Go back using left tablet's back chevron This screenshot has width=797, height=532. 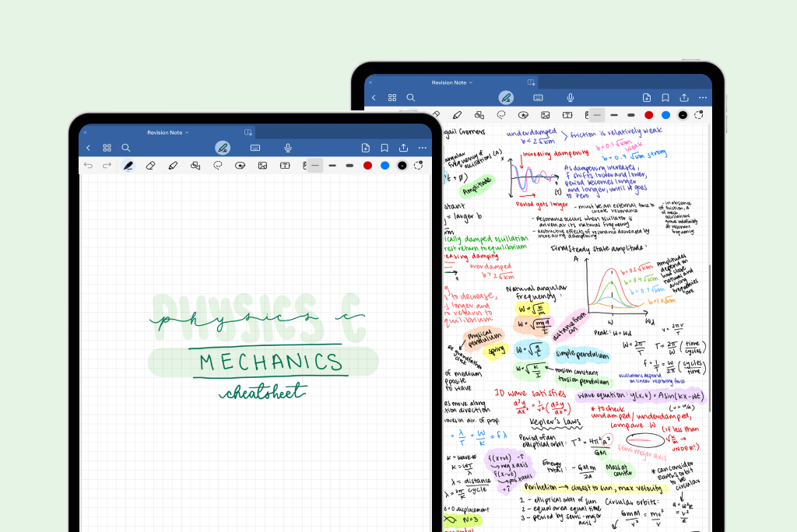[88, 148]
